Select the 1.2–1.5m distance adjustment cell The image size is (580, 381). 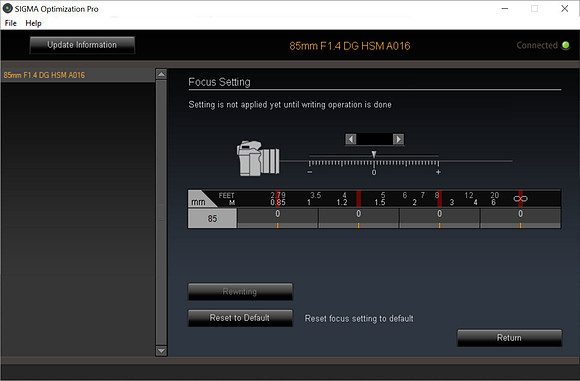(x=358, y=218)
